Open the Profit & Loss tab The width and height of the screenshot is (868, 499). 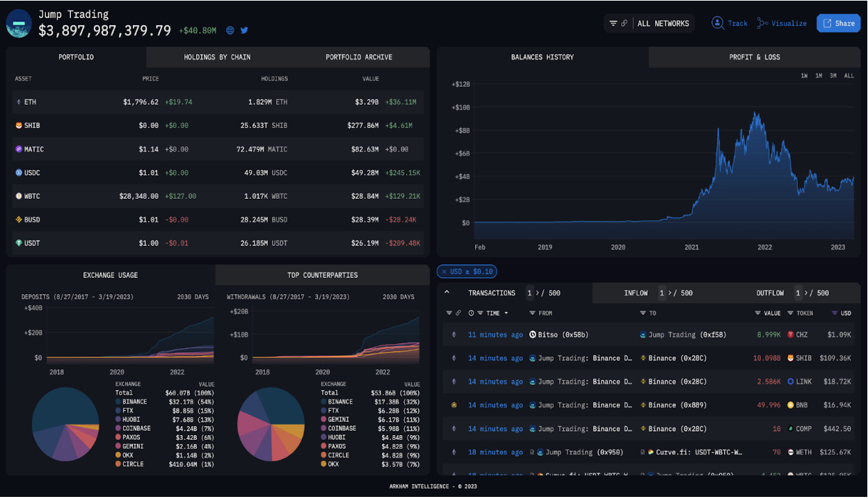(754, 57)
